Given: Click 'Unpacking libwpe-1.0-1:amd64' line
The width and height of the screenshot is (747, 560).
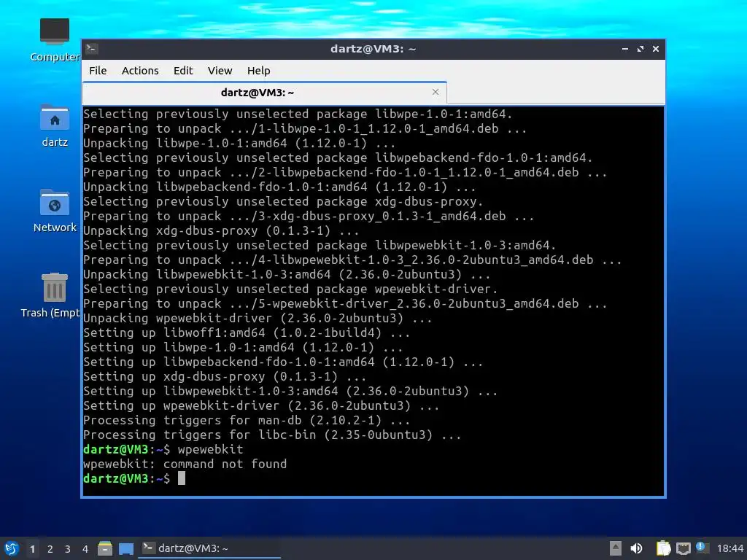Looking at the screenshot, I should tap(239, 143).
